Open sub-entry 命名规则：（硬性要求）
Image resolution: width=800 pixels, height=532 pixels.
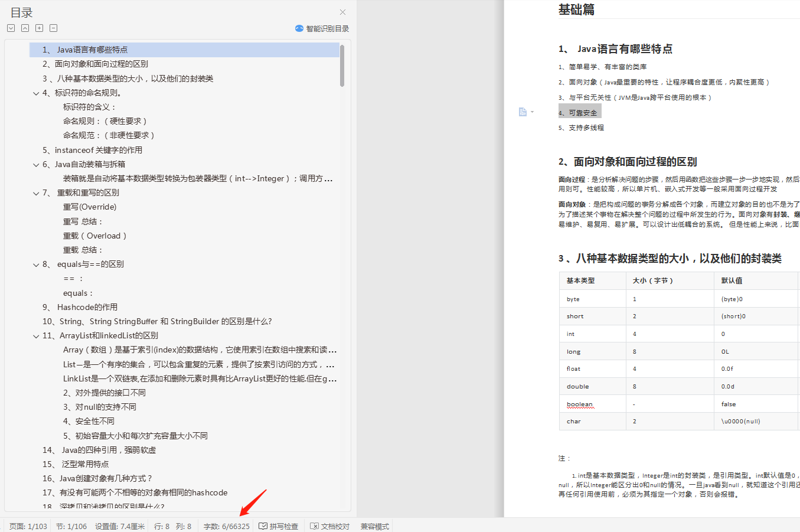point(105,121)
